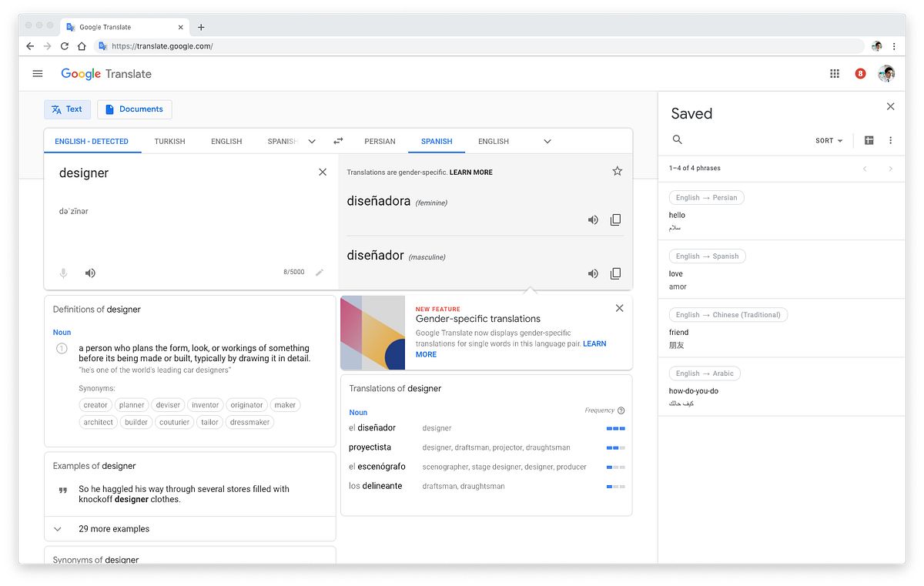Open the Google apps grid
This screenshot has width=924, height=586.
pos(835,74)
